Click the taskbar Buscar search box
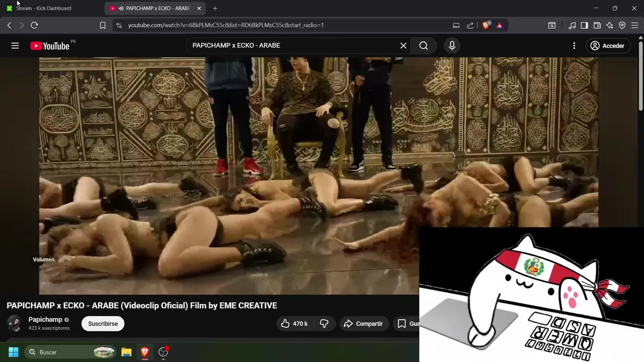 [70, 352]
